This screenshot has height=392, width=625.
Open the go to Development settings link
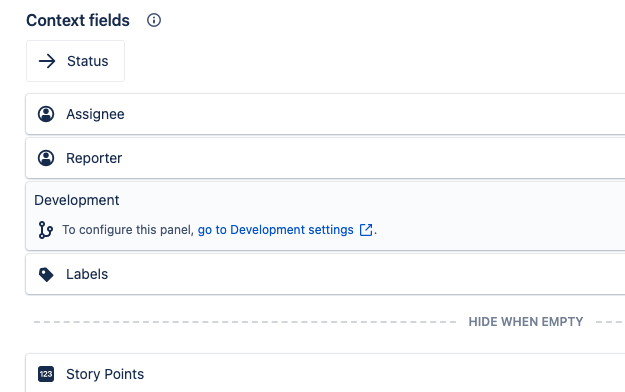pos(275,230)
